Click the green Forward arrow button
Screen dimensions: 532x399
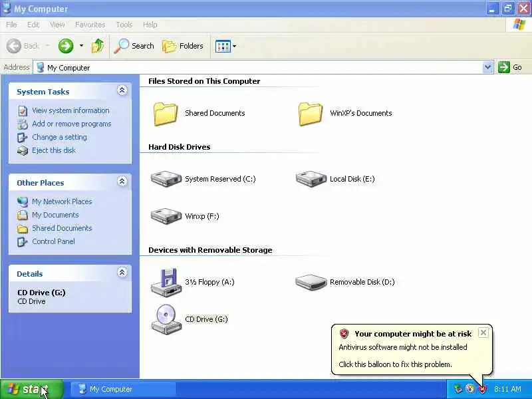point(66,46)
